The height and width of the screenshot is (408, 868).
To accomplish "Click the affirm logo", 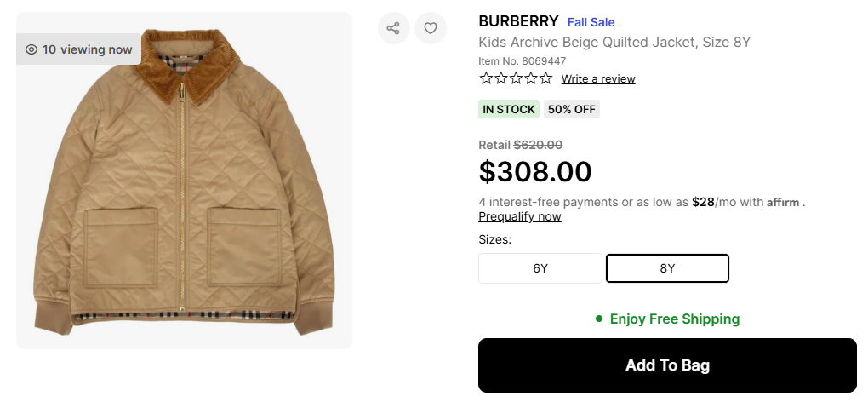I will [x=784, y=203].
